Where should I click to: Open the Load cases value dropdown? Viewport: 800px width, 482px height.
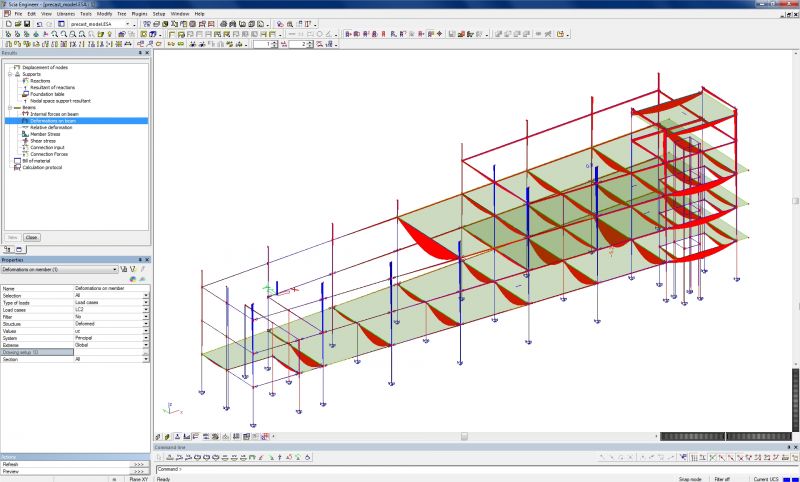point(145,310)
